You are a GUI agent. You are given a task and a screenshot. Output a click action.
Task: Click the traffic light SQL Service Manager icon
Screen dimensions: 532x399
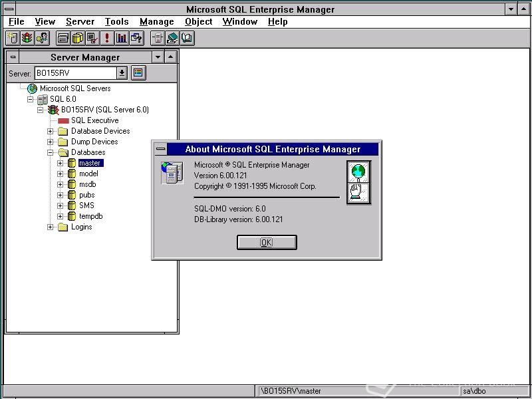point(27,38)
